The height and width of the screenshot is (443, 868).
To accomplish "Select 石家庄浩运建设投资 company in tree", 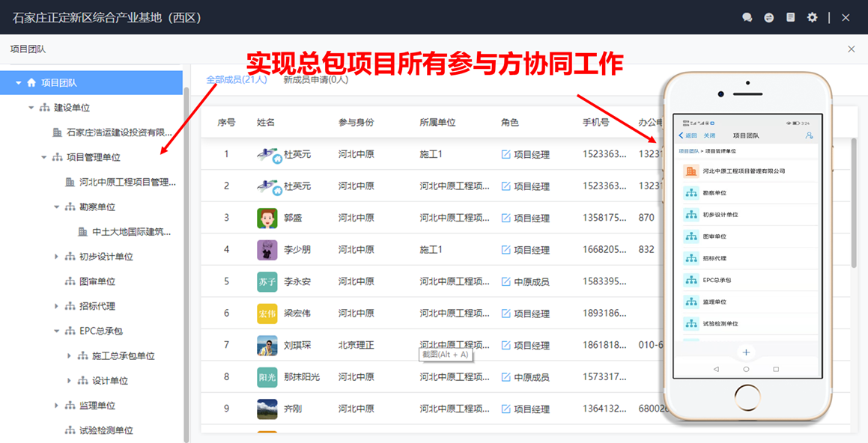I will [119, 132].
